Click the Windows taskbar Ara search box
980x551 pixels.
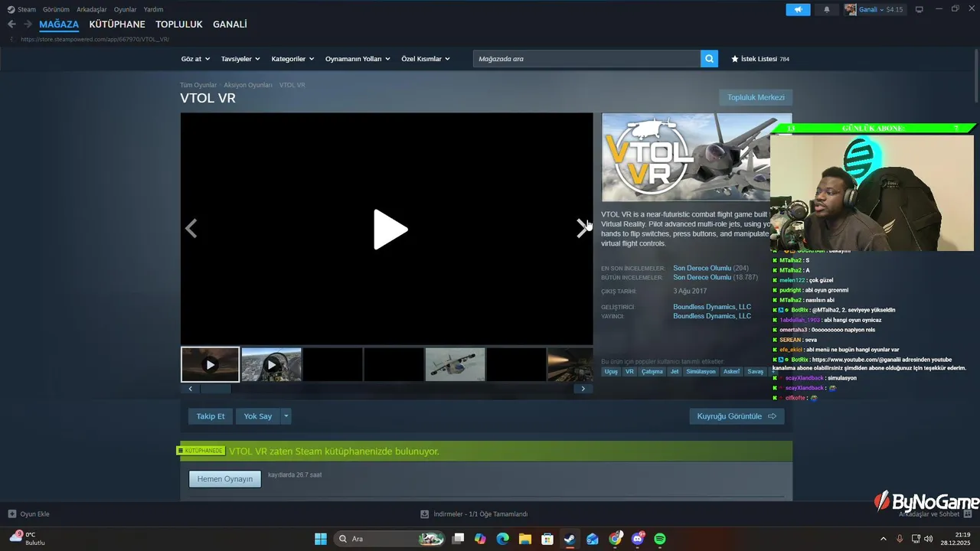[x=390, y=539]
